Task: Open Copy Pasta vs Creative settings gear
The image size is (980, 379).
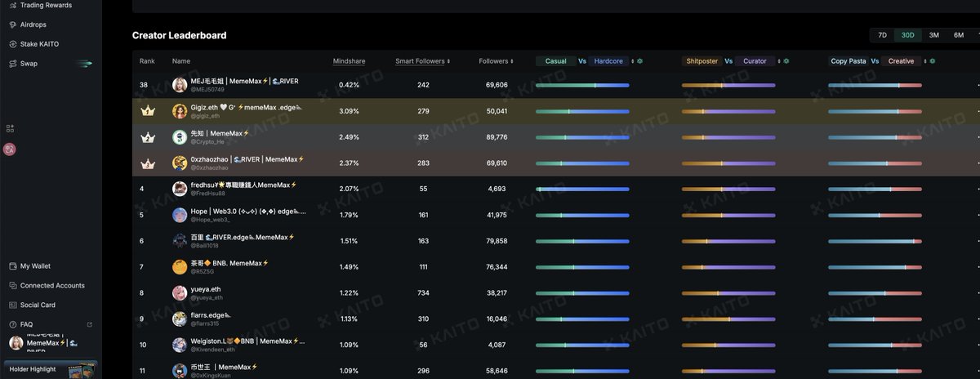Action: [x=933, y=61]
